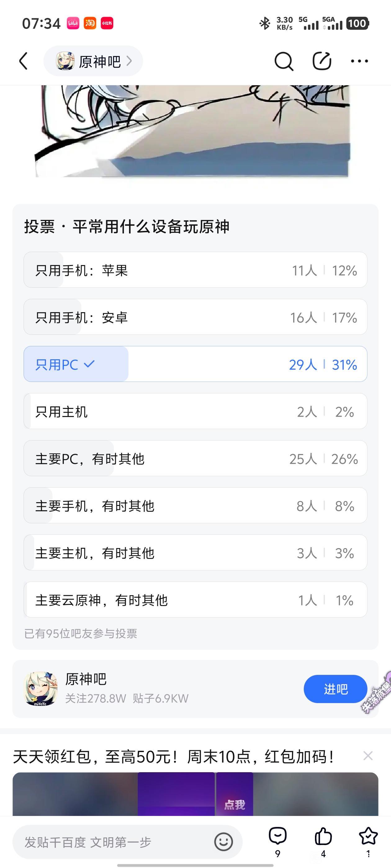391x868 pixels.
Task: Open the 天天领红包 ad headline link
Action: click(x=174, y=756)
